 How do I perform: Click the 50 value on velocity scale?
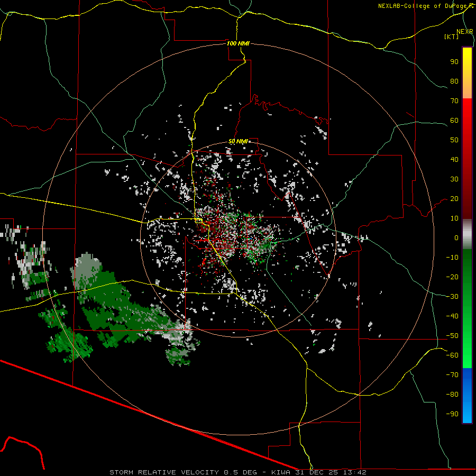pos(454,140)
